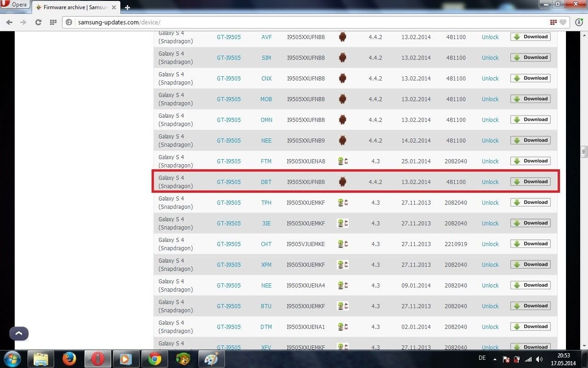Open the volume speaker tray icon

click(x=539, y=359)
